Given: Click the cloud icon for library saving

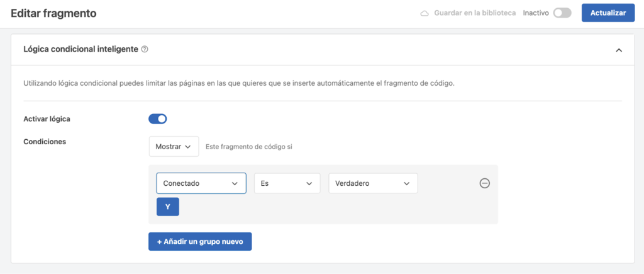Looking at the screenshot, I should (425, 13).
